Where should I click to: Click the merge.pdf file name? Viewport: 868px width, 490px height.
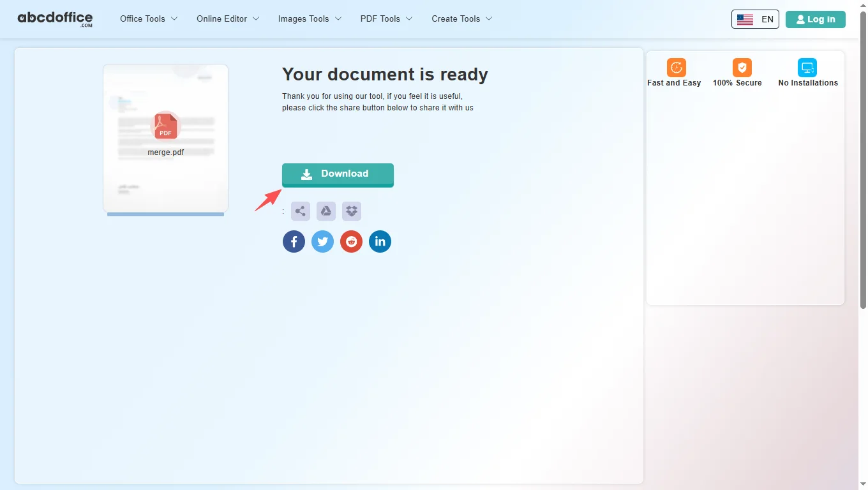click(x=165, y=152)
